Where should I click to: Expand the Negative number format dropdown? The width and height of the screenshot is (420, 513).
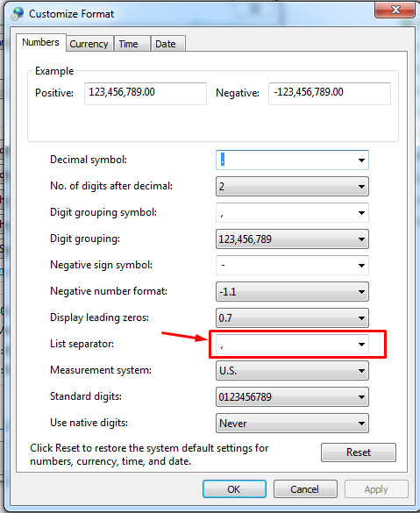[x=292, y=291]
